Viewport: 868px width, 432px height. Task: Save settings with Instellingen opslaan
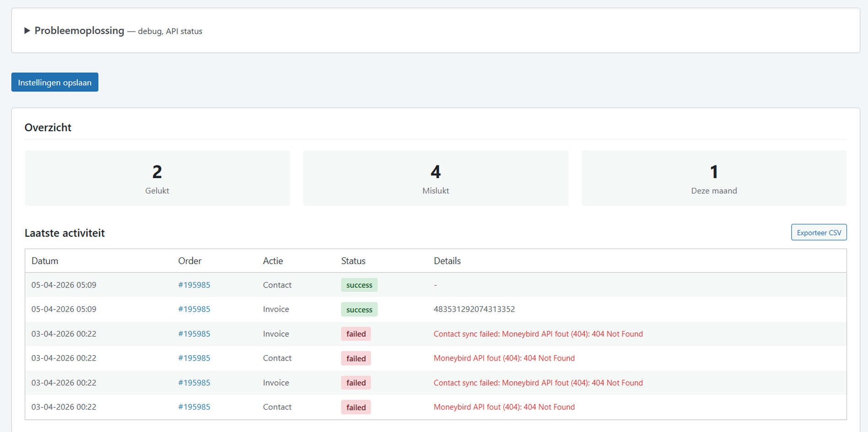click(x=54, y=82)
